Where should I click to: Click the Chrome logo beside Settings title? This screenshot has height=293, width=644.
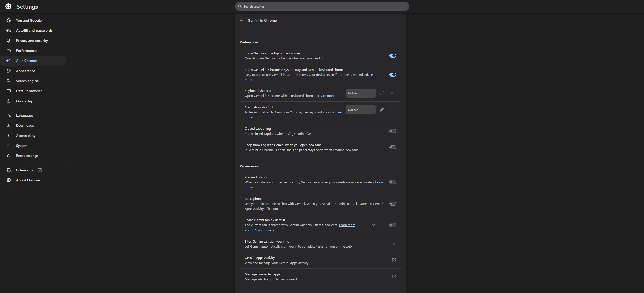coord(8,7)
